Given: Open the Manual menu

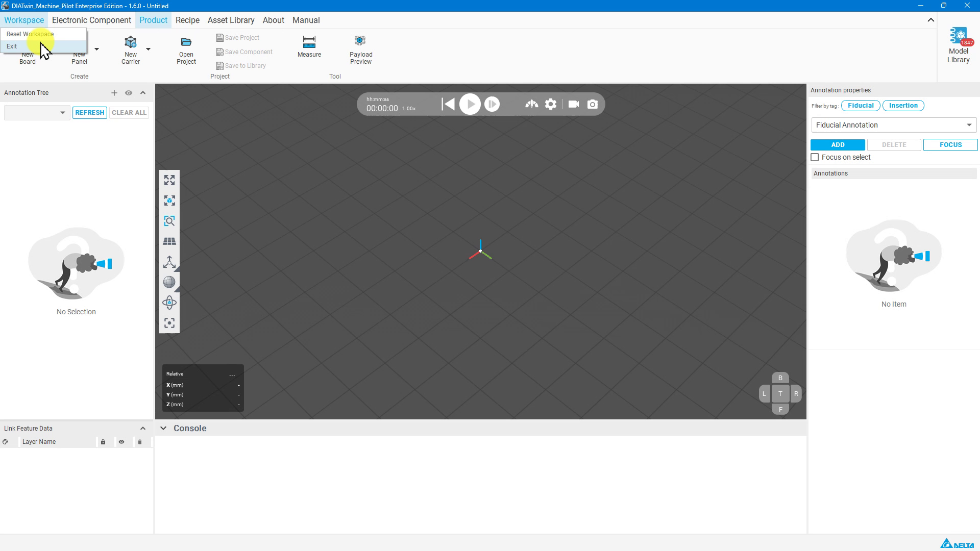Looking at the screenshot, I should 306,20.
